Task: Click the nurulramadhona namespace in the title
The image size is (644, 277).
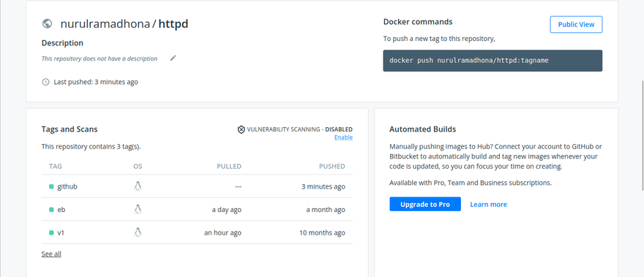Action: pos(105,24)
